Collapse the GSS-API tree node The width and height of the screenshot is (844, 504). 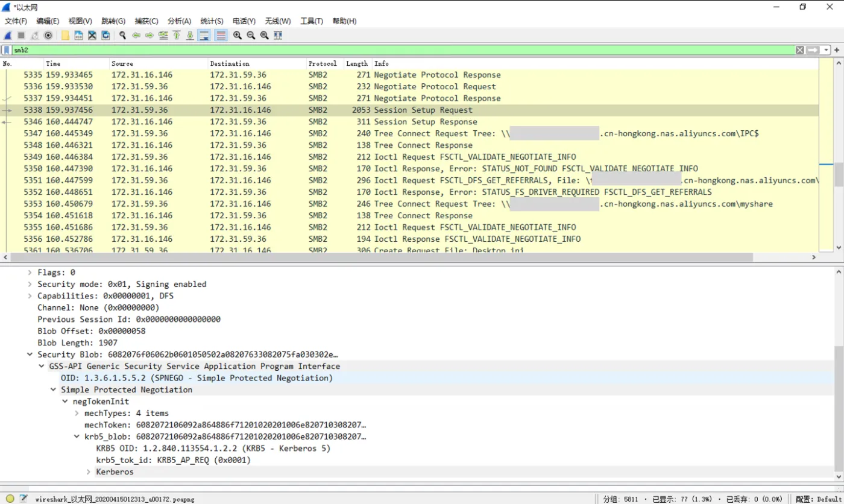click(x=42, y=366)
